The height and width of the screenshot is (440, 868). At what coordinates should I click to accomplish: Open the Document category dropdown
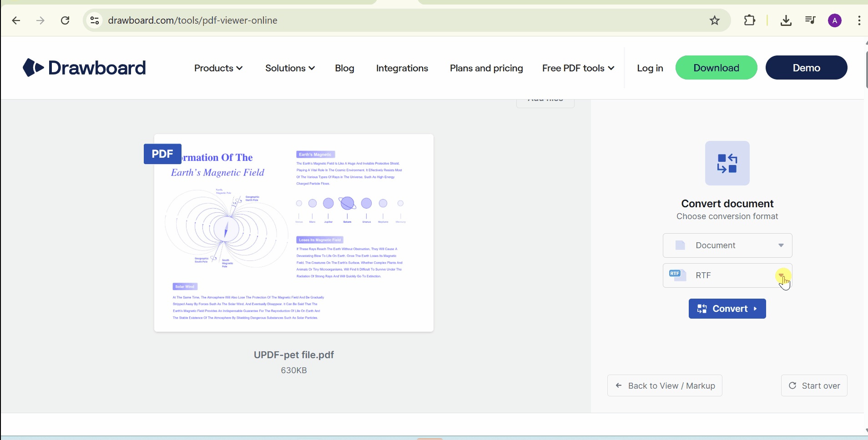pos(727,245)
